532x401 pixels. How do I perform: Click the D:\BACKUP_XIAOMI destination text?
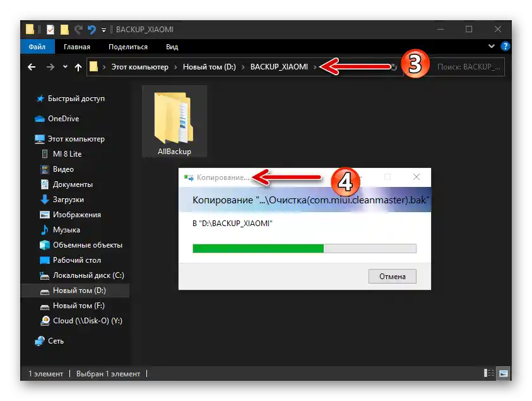click(x=232, y=224)
